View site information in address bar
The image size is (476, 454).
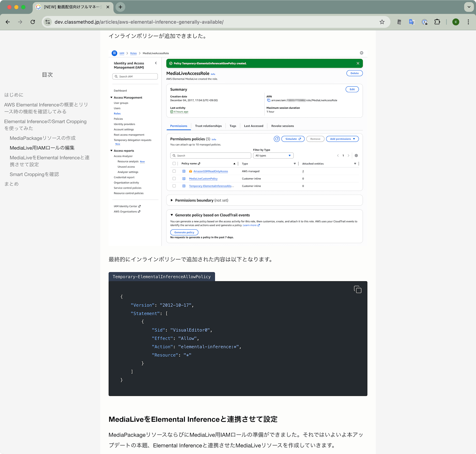click(x=48, y=22)
